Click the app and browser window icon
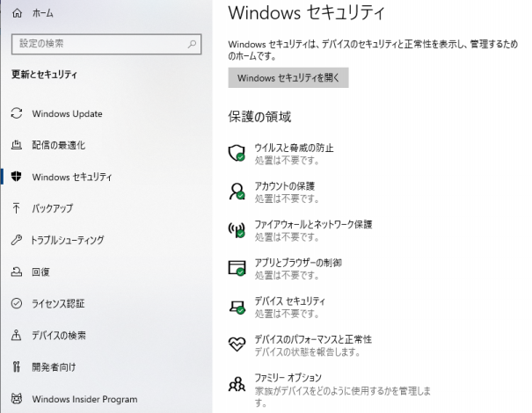532x413 pixels. coord(237,268)
